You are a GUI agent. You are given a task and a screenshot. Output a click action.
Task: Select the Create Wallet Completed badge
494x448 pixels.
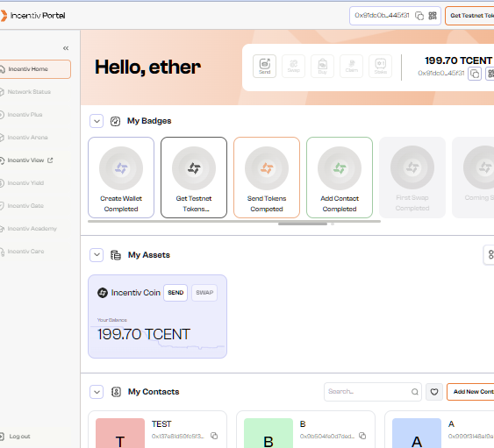point(121,177)
